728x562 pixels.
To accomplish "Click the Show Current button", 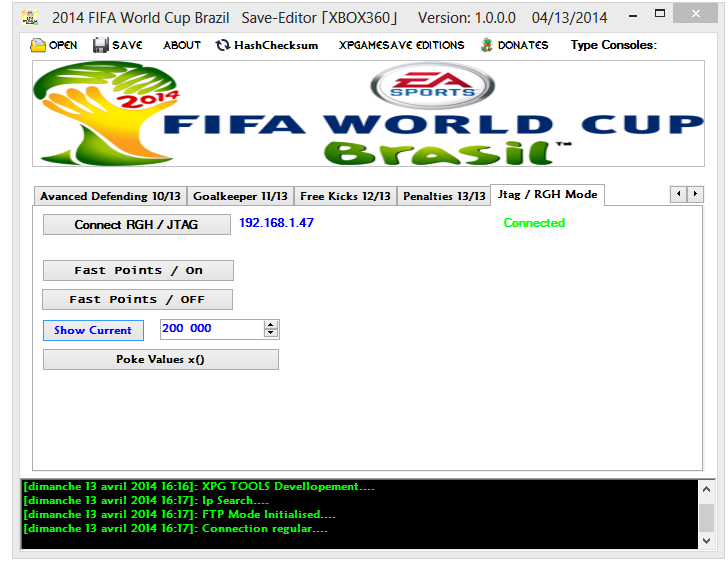I will 93,330.
